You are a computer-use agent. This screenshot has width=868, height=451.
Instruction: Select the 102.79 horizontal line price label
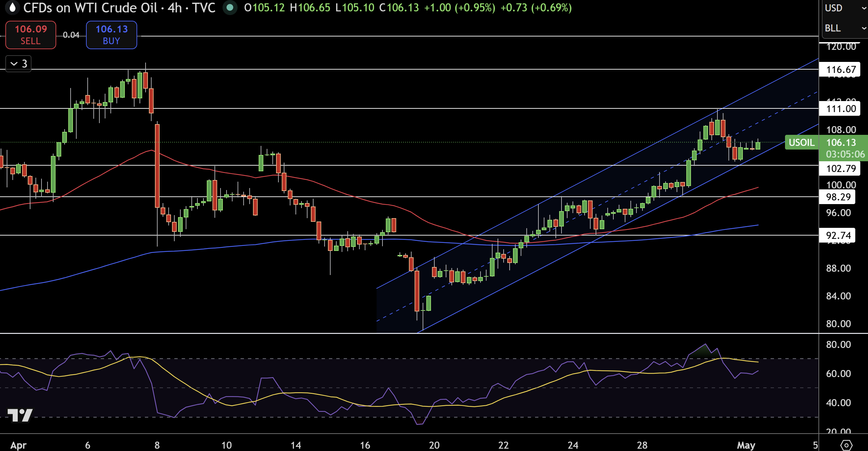(840, 168)
